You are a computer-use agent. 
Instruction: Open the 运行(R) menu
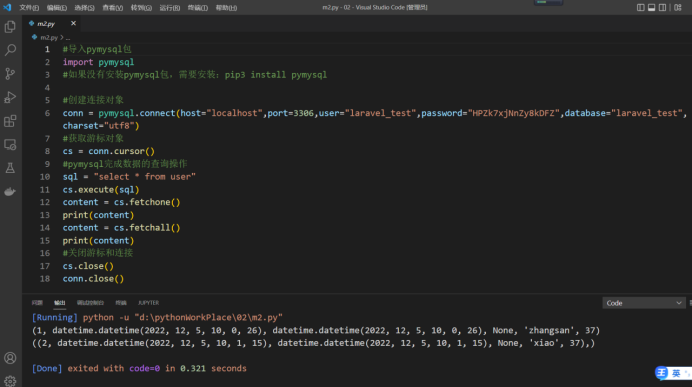[x=169, y=8]
